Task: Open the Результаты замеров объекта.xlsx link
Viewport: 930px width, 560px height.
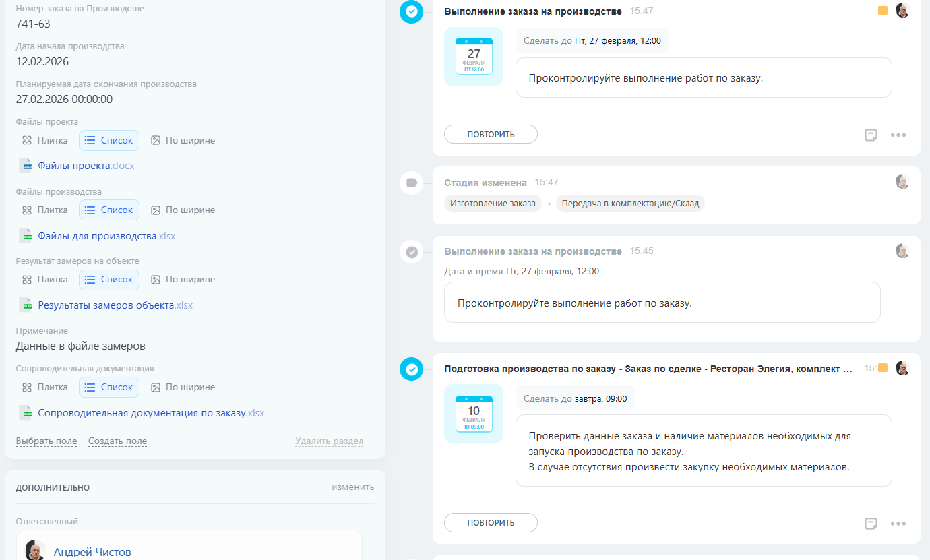Action: (x=115, y=305)
